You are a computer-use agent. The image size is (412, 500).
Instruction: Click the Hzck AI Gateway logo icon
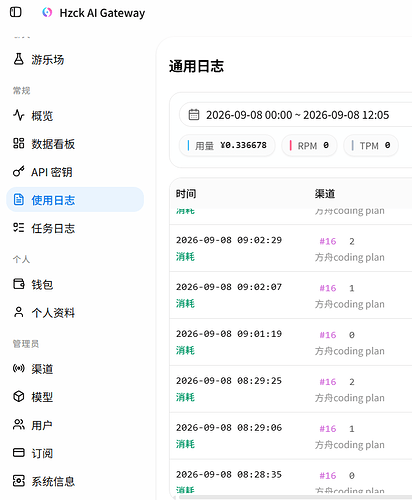click(47, 13)
